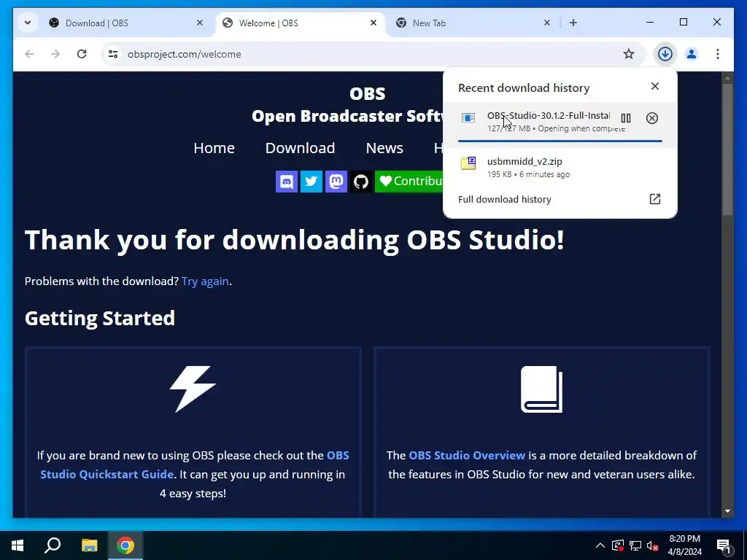Open News in site navigation
This screenshot has height=560, width=747.
pyautogui.click(x=384, y=148)
